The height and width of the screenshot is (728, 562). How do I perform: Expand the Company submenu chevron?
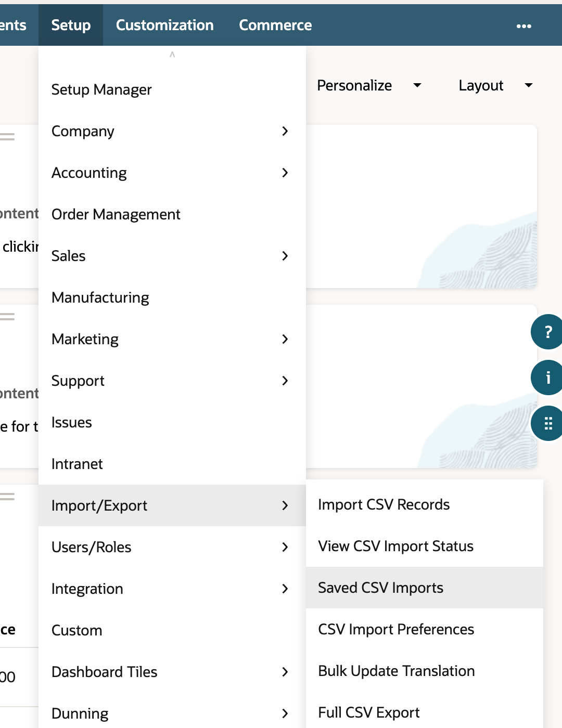point(285,131)
